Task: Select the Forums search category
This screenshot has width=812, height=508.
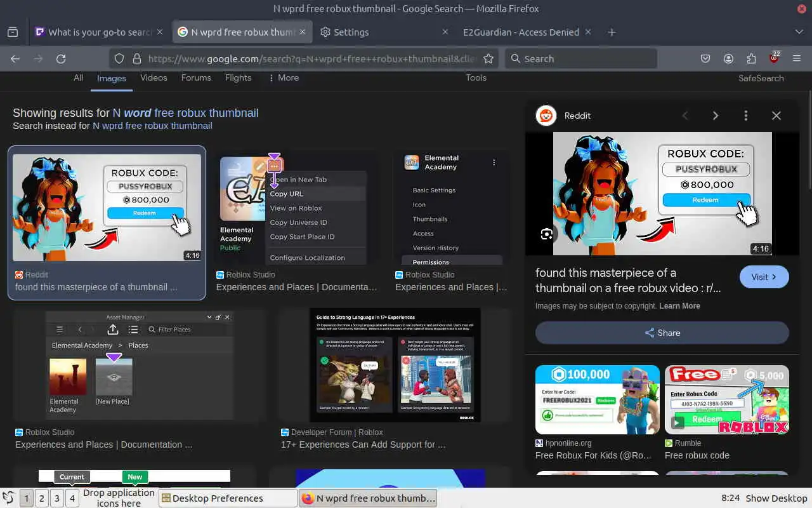Action: pyautogui.click(x=196, y=77)
